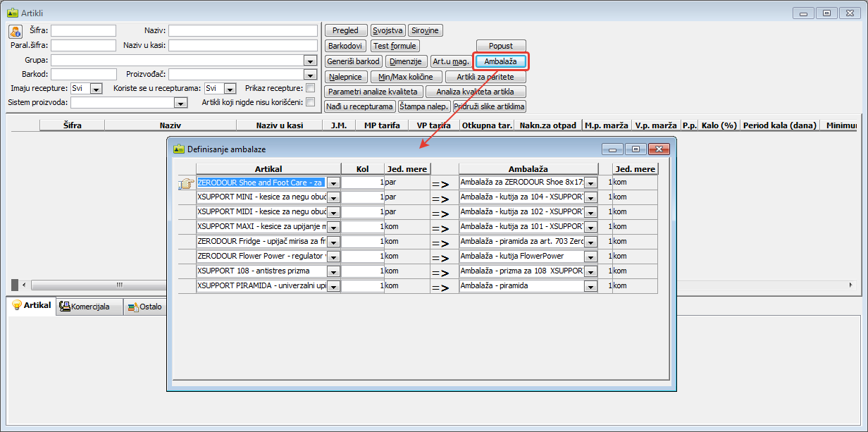Close the Definisanje ambalaze window
Viewport: 868px width, 432px height.
click(x=658, y=149)
